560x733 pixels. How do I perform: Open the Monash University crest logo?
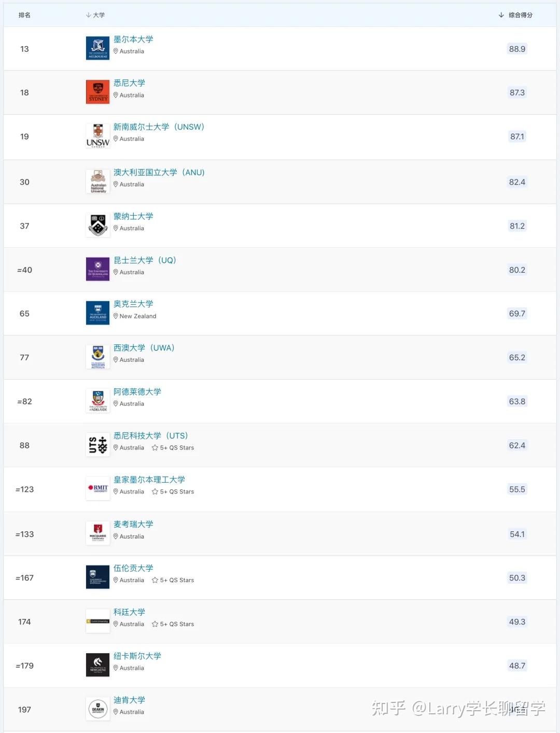click(x=97, y=225)
